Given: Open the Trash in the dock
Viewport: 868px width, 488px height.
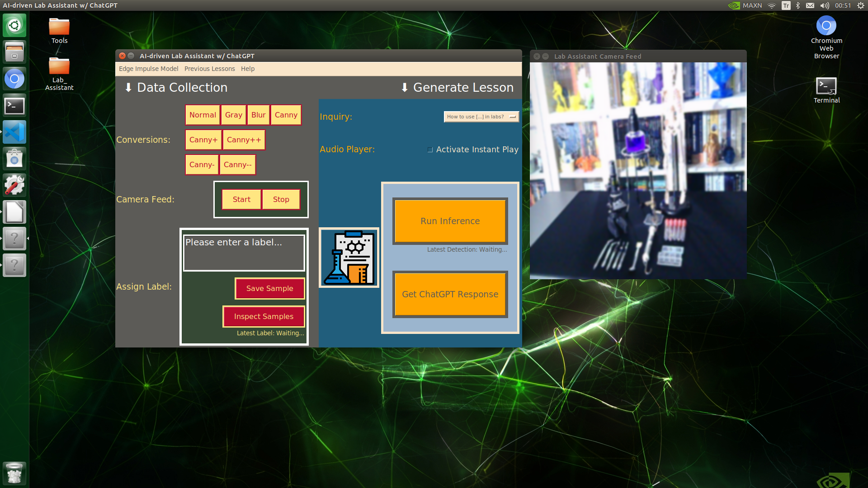Looking at the screenshot, I should pyautogui.click(x=14, y=473).
